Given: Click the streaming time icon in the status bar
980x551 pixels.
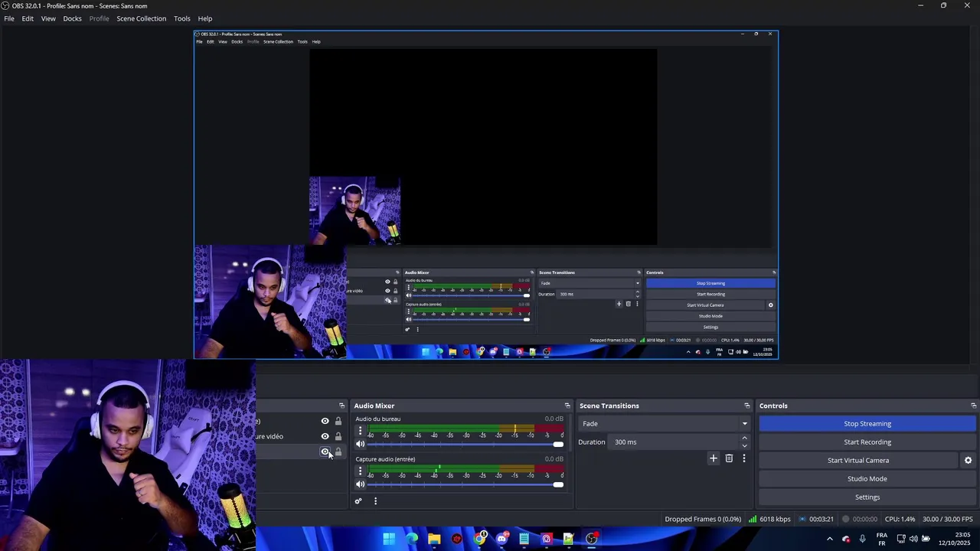Looking at the screenshot, I should pos(802,519).
